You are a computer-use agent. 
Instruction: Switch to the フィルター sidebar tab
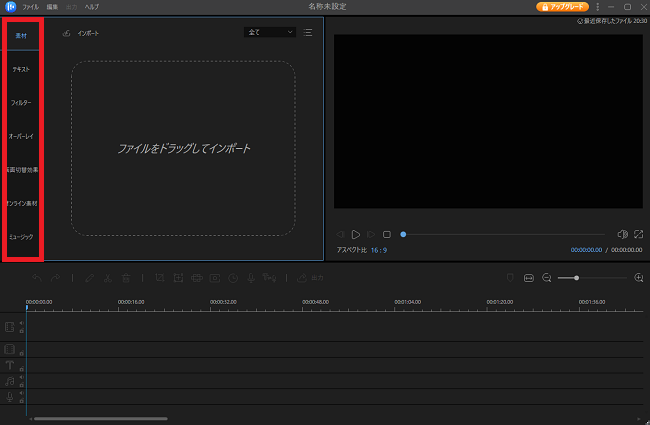point(21,103)
